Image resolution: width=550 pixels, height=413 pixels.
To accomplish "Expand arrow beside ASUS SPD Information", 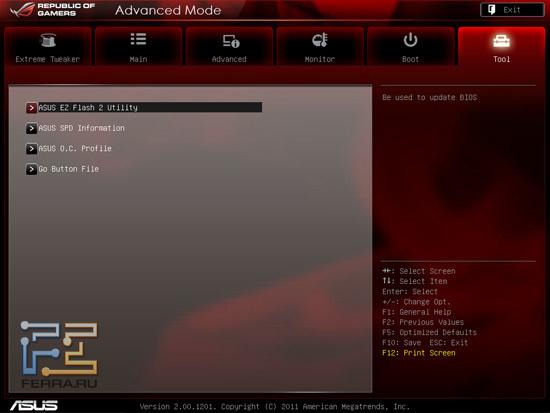I will point(31,128).
